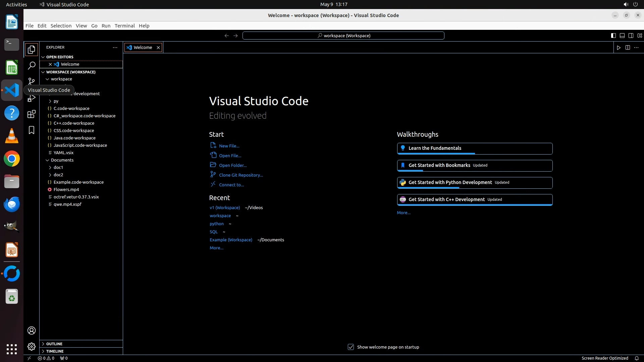The width and height of the screenshot is (644, 362).
Task: Toggle the primary side bar layout button
Action: (613, 36)
